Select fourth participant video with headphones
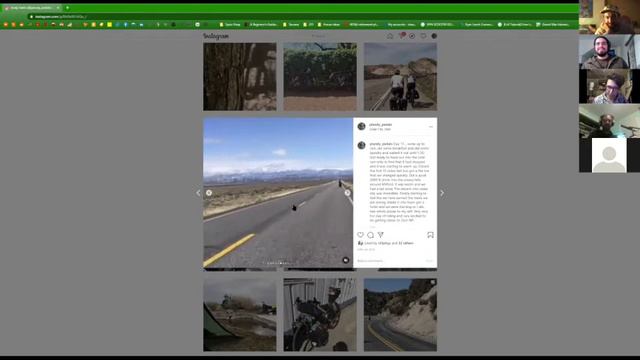The height and width of the screenshot is (360, 640). (609, 121)
